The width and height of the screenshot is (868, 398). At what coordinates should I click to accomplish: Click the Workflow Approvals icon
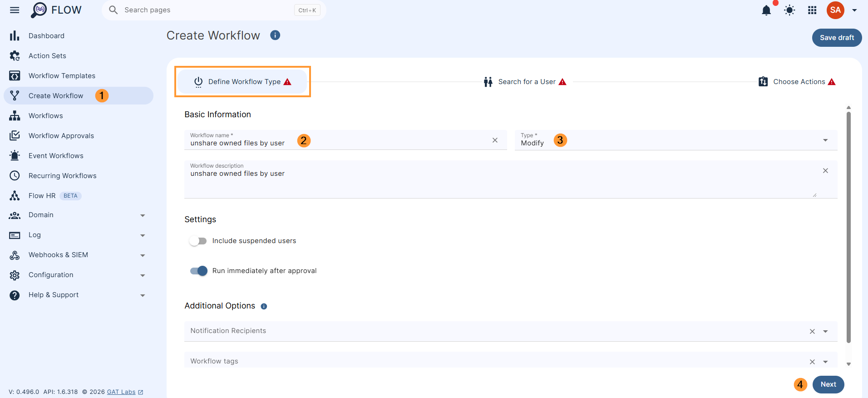(x=15, y=135)
